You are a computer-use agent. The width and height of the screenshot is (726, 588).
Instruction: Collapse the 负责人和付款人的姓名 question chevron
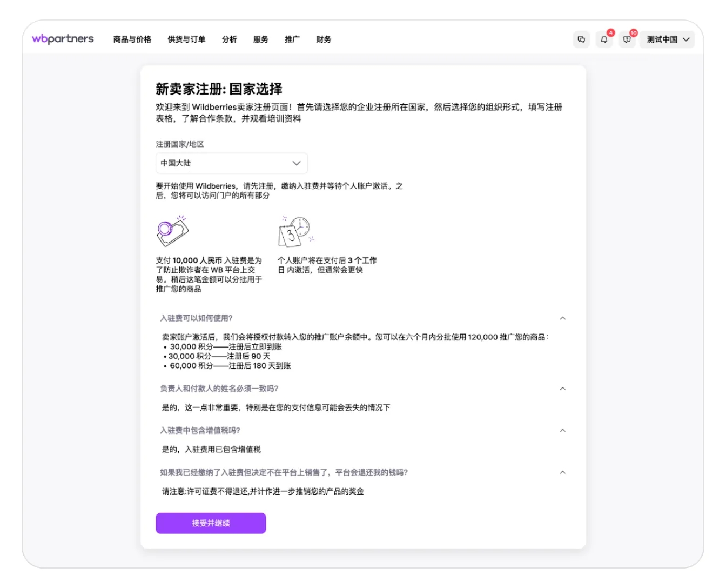[562, 389]
